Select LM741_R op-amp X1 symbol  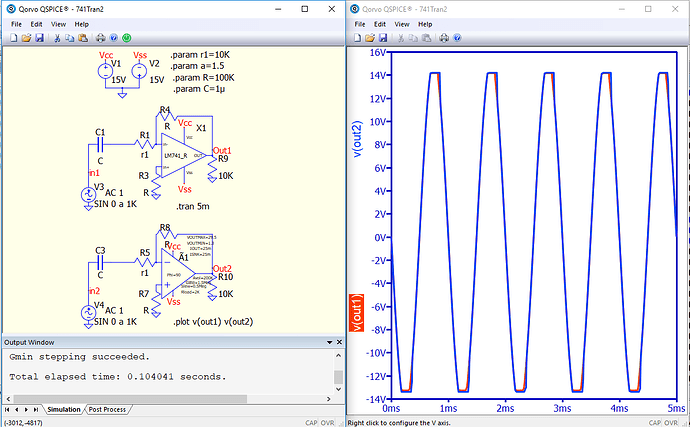[x=182, y=155]
